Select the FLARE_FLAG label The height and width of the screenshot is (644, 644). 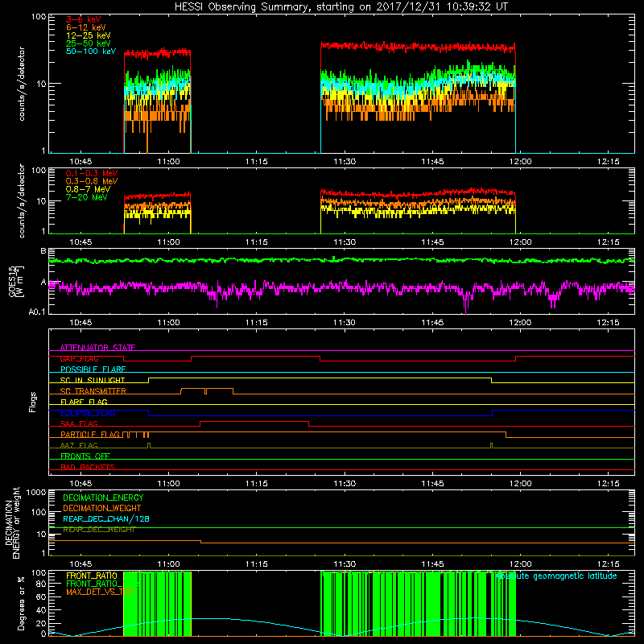[x=84, y=402]
